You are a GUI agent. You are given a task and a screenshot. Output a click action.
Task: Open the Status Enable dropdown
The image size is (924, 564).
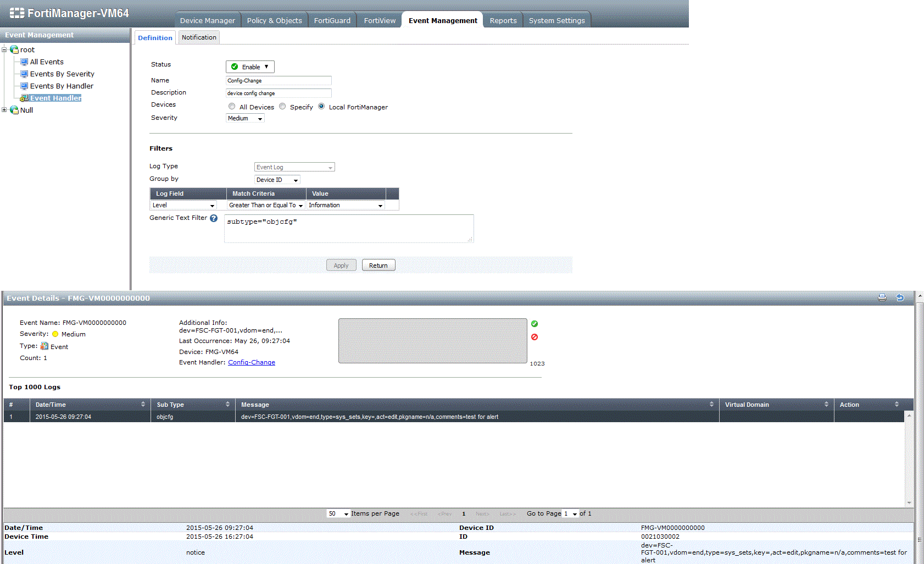(x=250, y=67)
